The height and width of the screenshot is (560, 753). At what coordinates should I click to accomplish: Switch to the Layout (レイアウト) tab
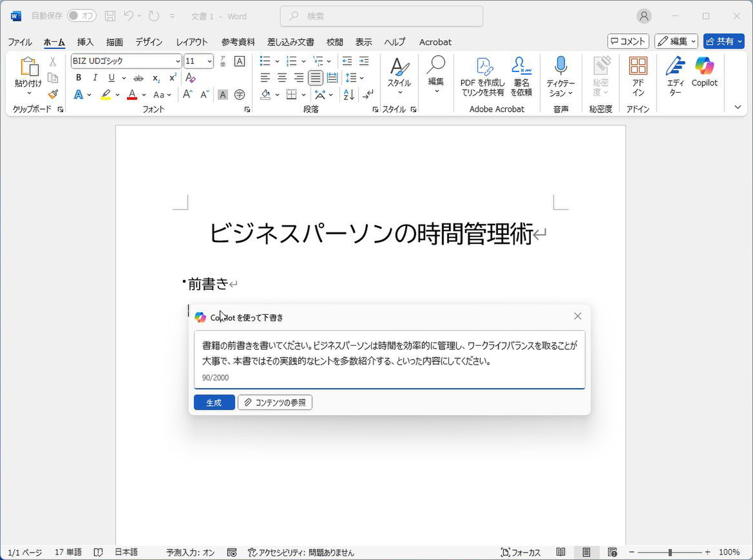(191, 42)
